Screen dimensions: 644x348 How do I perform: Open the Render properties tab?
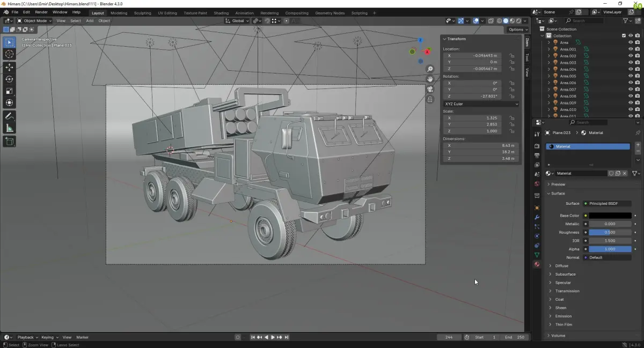(x=537, y=146)
